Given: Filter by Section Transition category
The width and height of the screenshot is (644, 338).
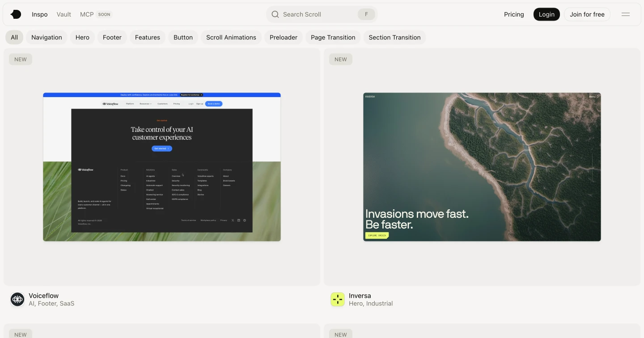Looking at the screenshot, I should click(x=394, y=37).
